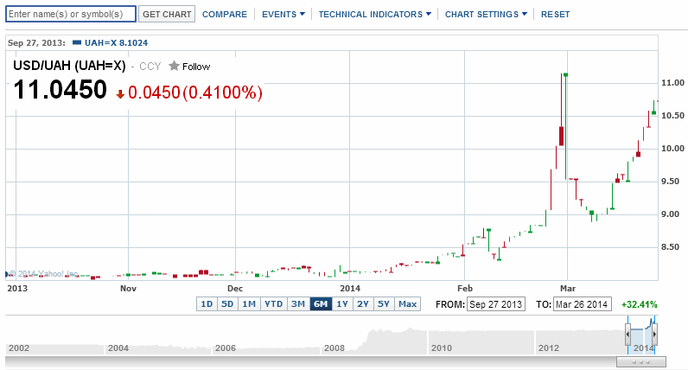Click the Get Chart button
The width and height of the screenshot is (688, 370).
(x=167, y=14)
